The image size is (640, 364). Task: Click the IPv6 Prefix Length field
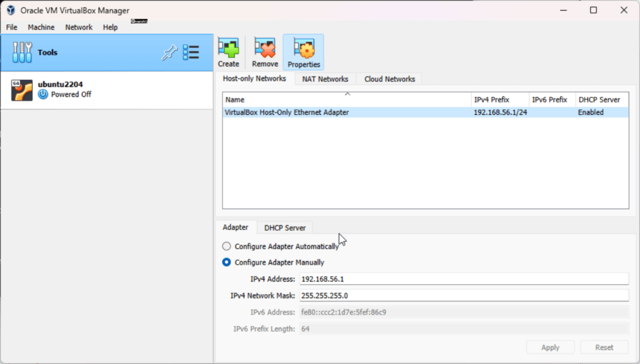pos(464,328)
